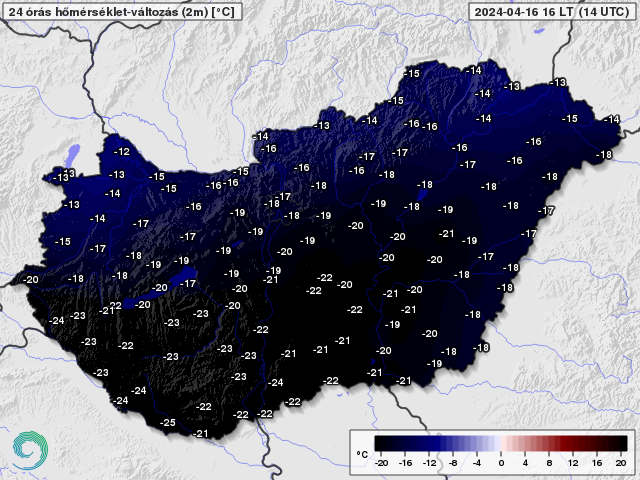The image size is (640, 480).
Task: Click the '(14 UTC)' text in the header
Action: click(x=600, y=12)
